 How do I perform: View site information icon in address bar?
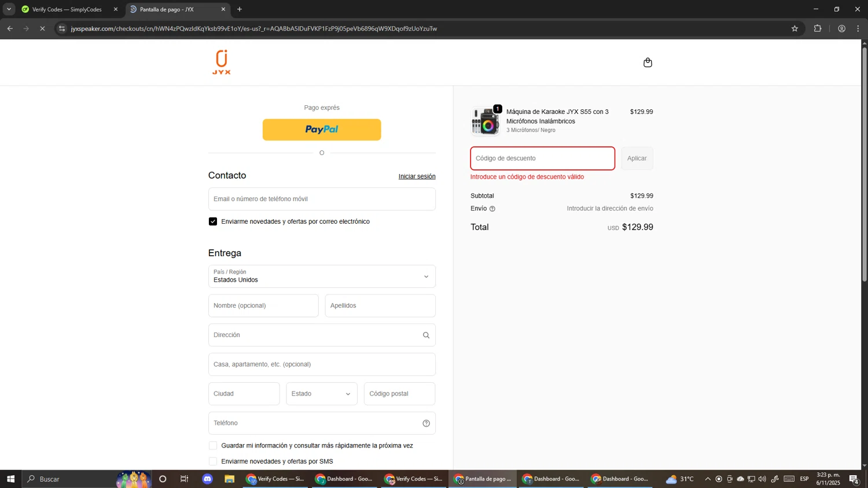pyautogui.click(x=62, y=28)
